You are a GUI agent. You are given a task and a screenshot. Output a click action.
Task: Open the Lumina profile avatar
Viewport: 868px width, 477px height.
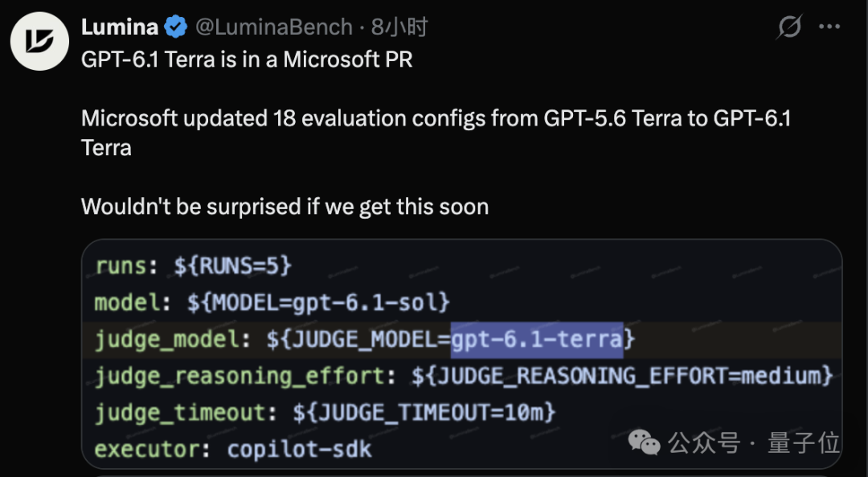pyautogui.click(x=39, y=42)
